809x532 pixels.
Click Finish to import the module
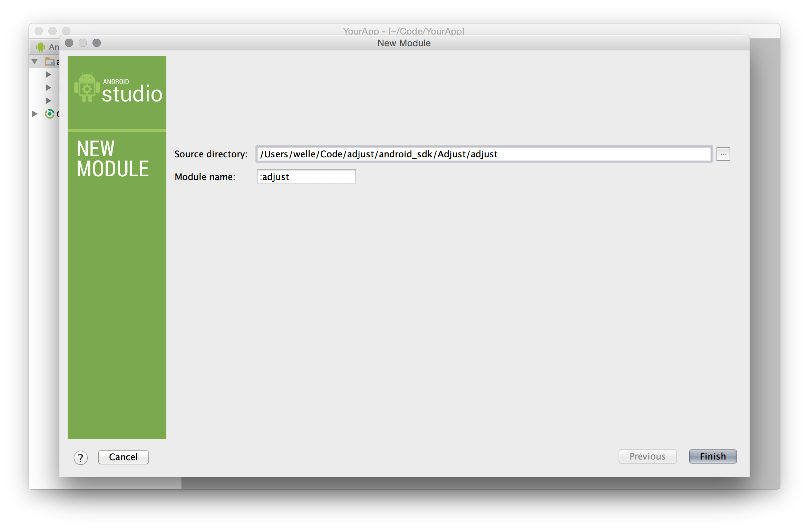tap(713, 456)
